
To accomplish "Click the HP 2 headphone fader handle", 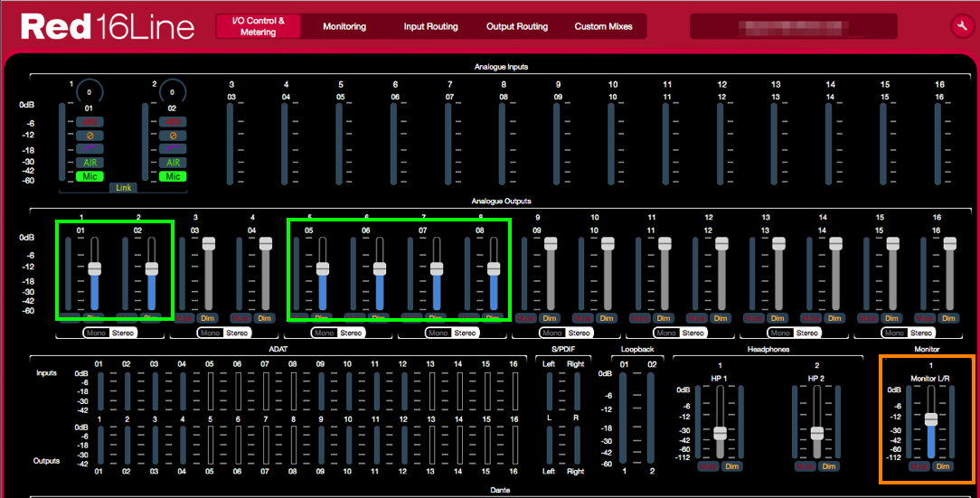I will click(817, 433).
